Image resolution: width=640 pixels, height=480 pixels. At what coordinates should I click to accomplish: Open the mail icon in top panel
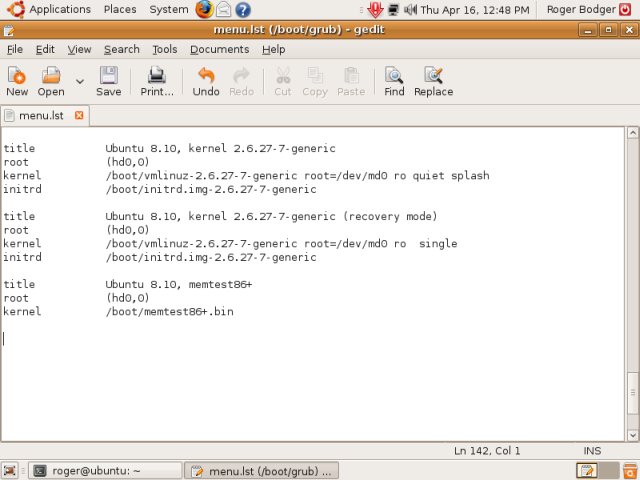coord(224,9)
